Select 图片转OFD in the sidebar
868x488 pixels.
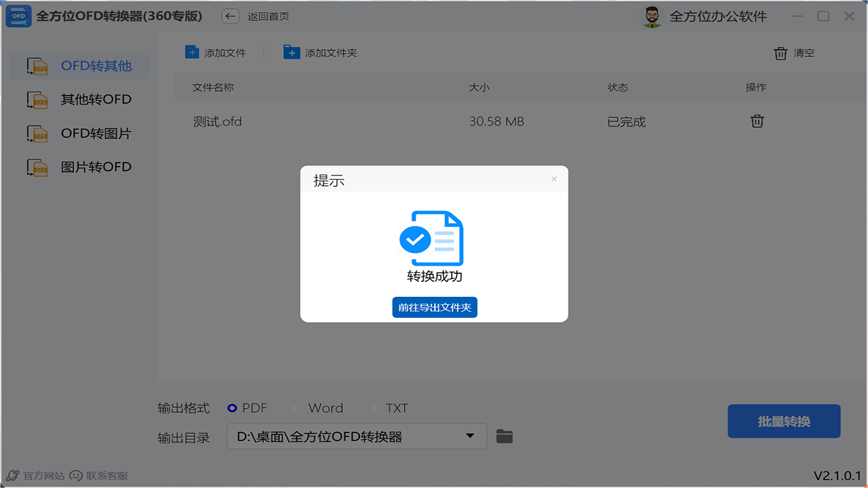pos(37,167)
